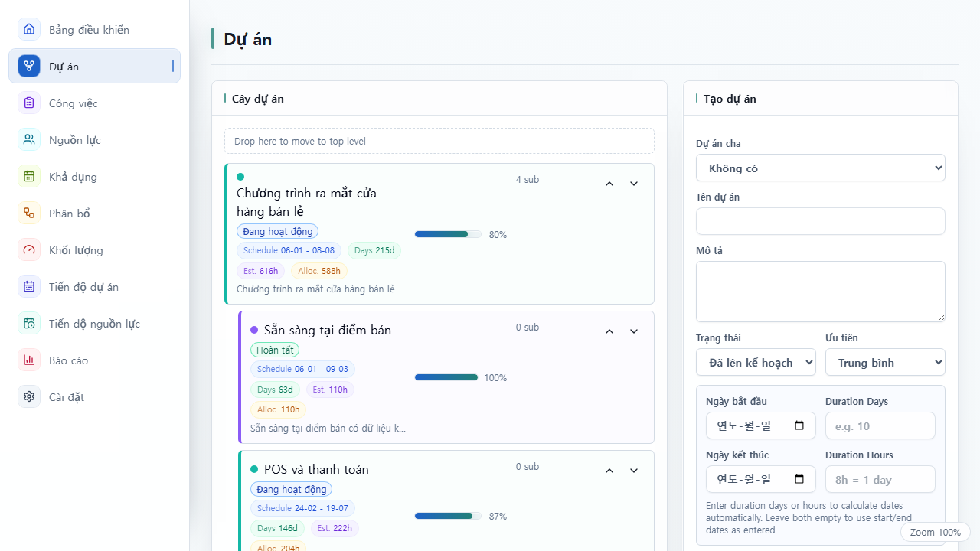Click the Days 63d badge
The width and height of the screenshot is (980, 551).
(x=275, y=390)
